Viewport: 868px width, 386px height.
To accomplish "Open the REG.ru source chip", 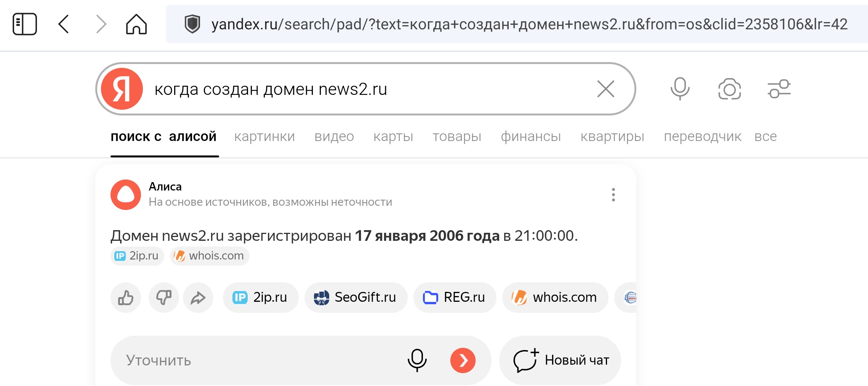I will [x=455, y=298].
